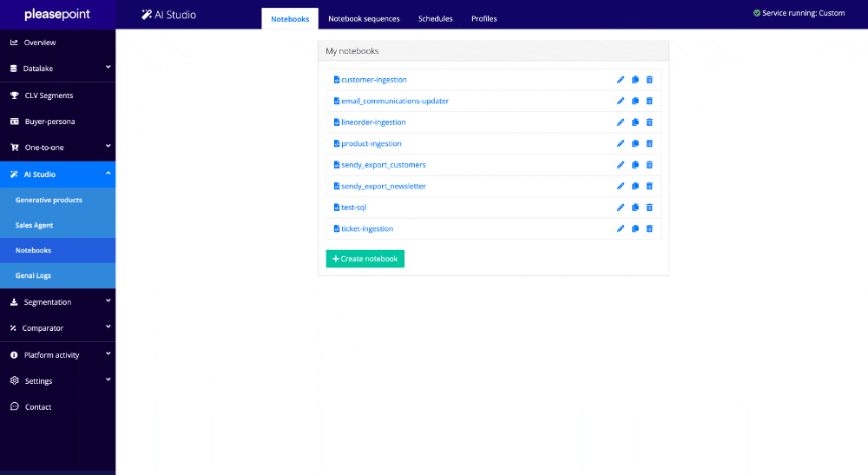Expand Settings menu chevron
868x475 pixels.
point(108,379)
